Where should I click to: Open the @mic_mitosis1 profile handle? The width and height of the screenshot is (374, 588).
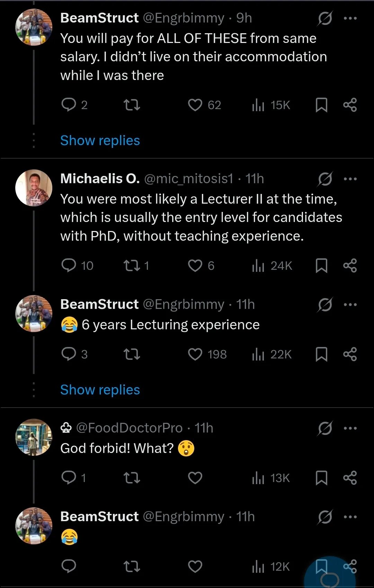188,179
